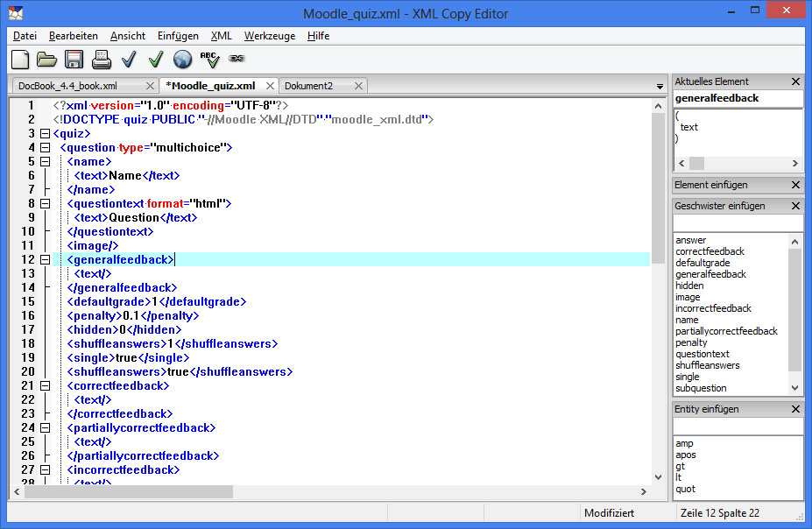Print using the printer toolbar icon
Viewport: 812px width, 529px height.
pos(102,60)
